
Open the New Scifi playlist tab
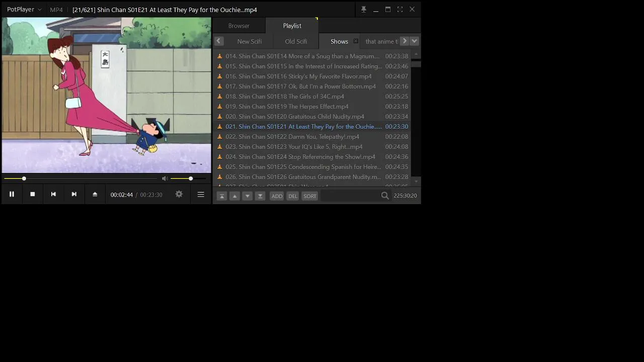(250, 41)
